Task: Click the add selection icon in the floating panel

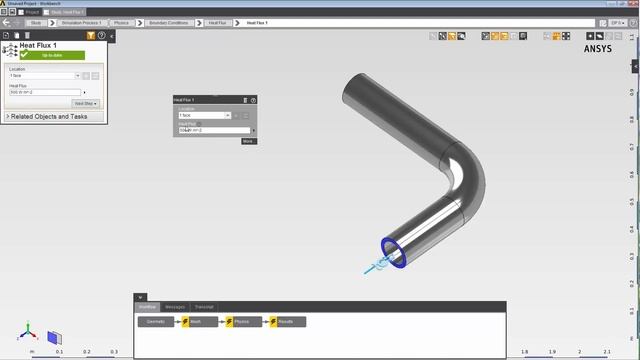Action: tap(236, 116)
